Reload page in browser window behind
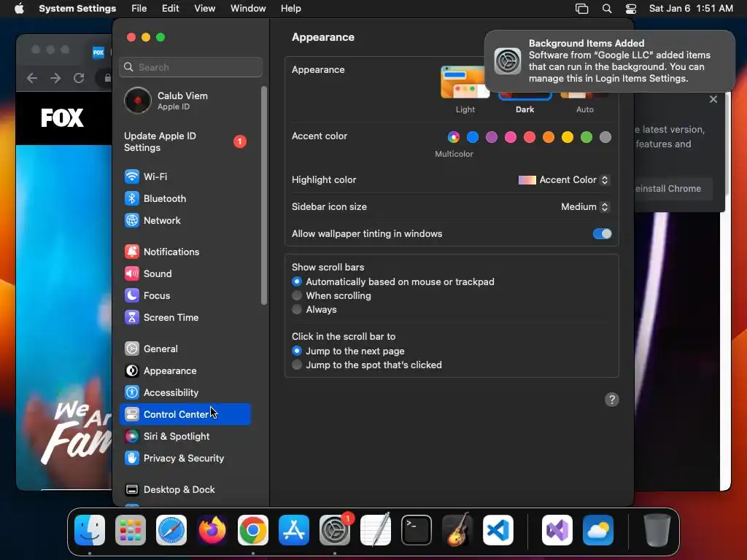The height and width of the screenshot is (560, 747). coord(79,77)
